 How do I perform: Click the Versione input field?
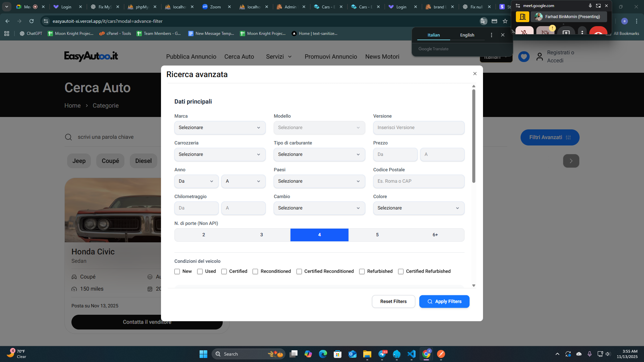tap(419, 128)
